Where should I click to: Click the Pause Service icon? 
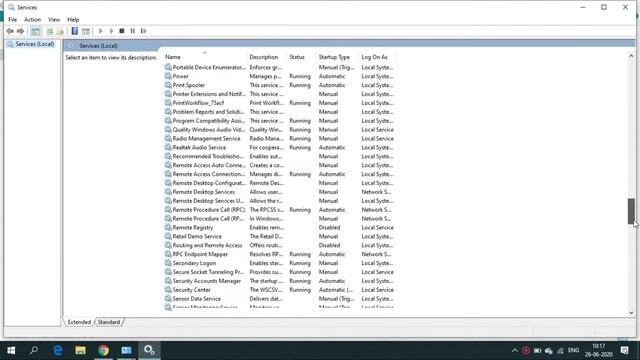coord(133,31)
